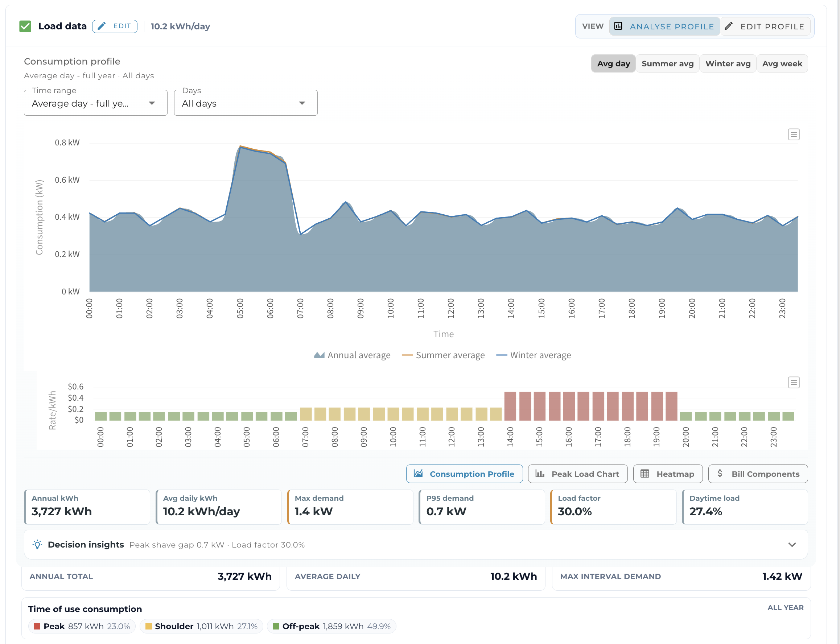Click the Edit Profile pencil icon
This screenshot has width=840, height=644.
tap(729, 26)
